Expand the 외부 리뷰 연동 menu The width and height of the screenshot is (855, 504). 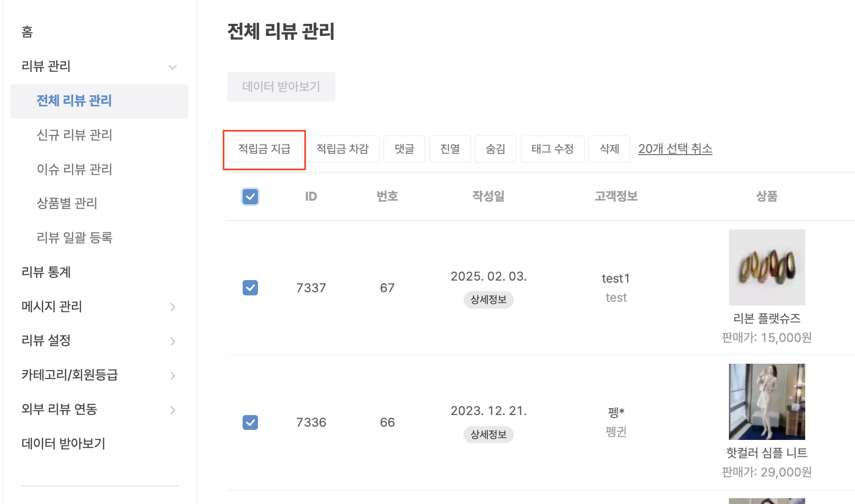tap(172, 410)
